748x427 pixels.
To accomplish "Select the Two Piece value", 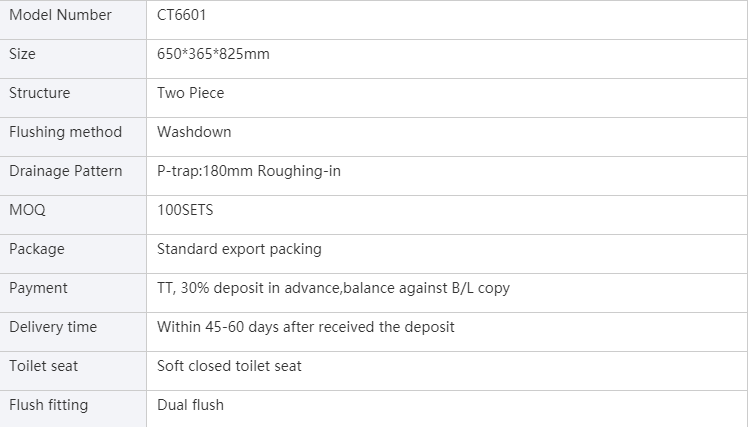I will tap(190, 93).
